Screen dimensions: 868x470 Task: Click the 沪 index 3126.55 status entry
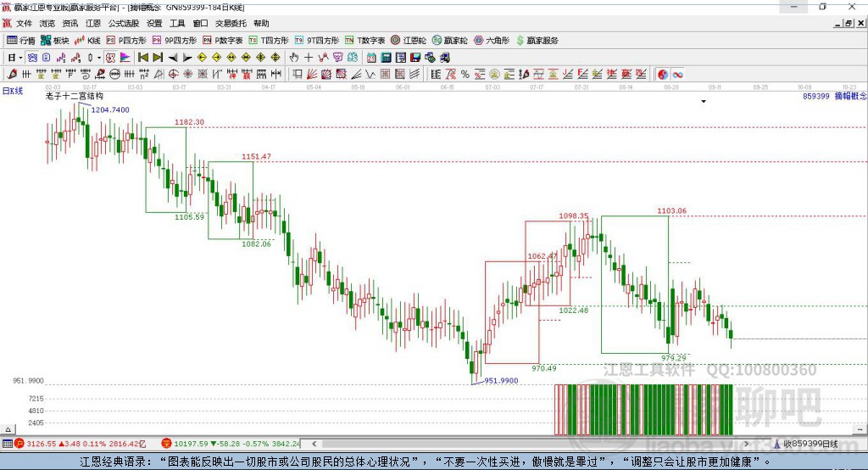point(80,444)
